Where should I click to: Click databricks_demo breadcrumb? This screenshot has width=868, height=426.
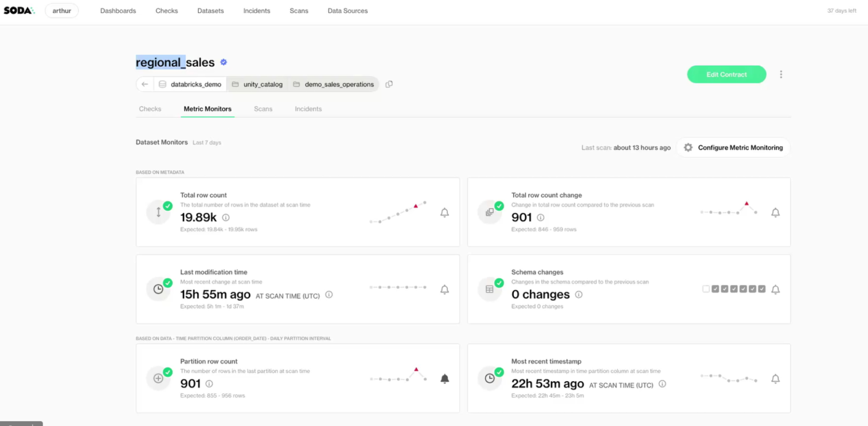(x=191, y=84)
